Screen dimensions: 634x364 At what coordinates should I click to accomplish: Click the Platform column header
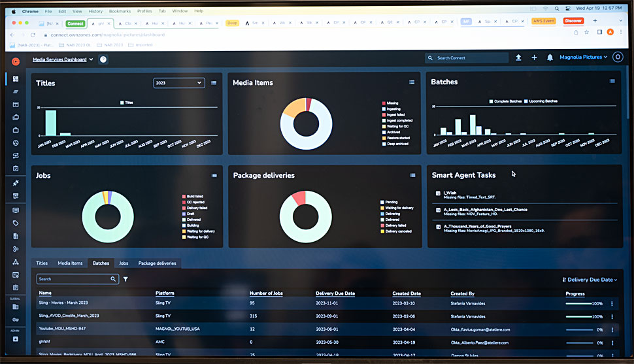tap(165, 293)
